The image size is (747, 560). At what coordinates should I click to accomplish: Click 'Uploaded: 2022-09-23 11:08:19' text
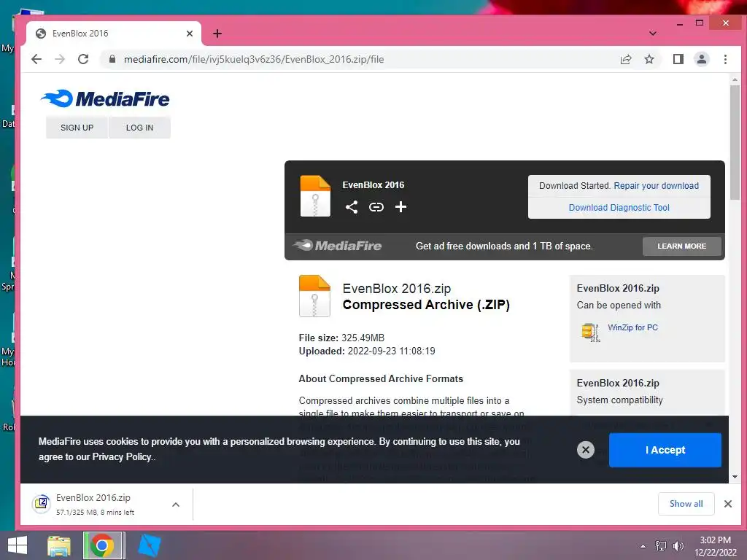[x=367, y=351]
